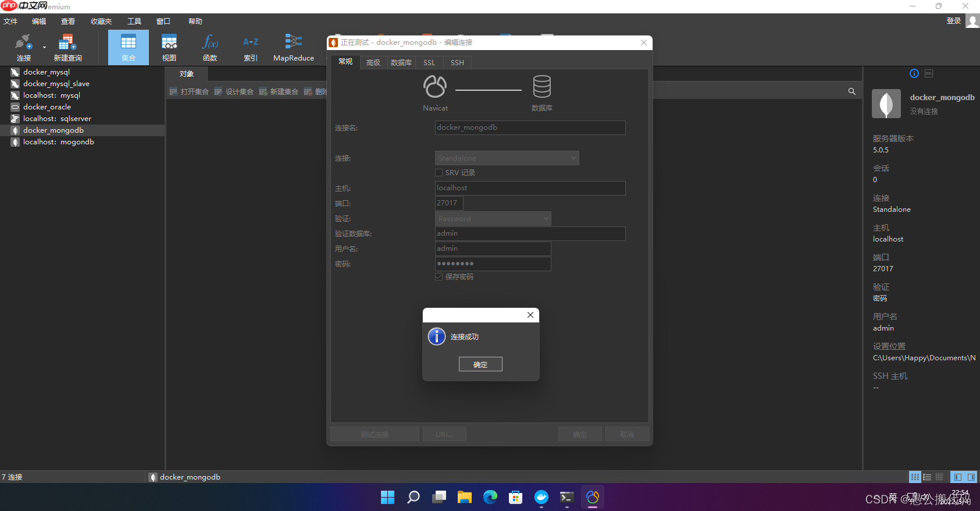Screen dimensions: 980x511
Task: Expand the arrow beside the 连接 toolbar button
Action: 44,48
